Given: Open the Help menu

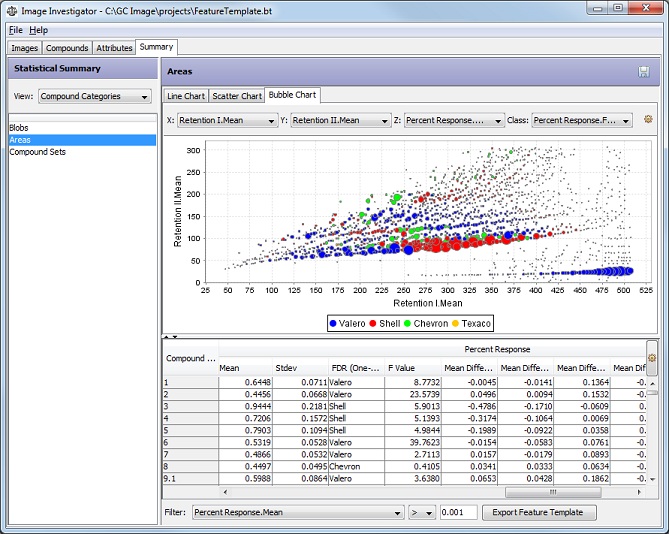Looking at the screenshot, I should (38, 30).
